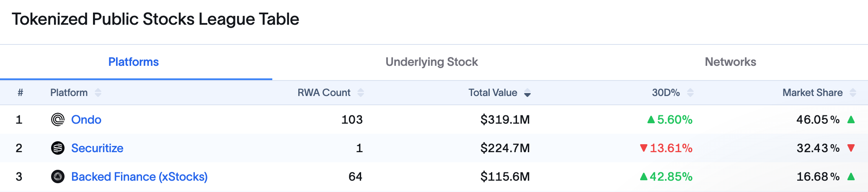Sort table by Platform column arrows
Image resolution: width=868 pixels, height=192 pixels.
(x=98, y=93)
